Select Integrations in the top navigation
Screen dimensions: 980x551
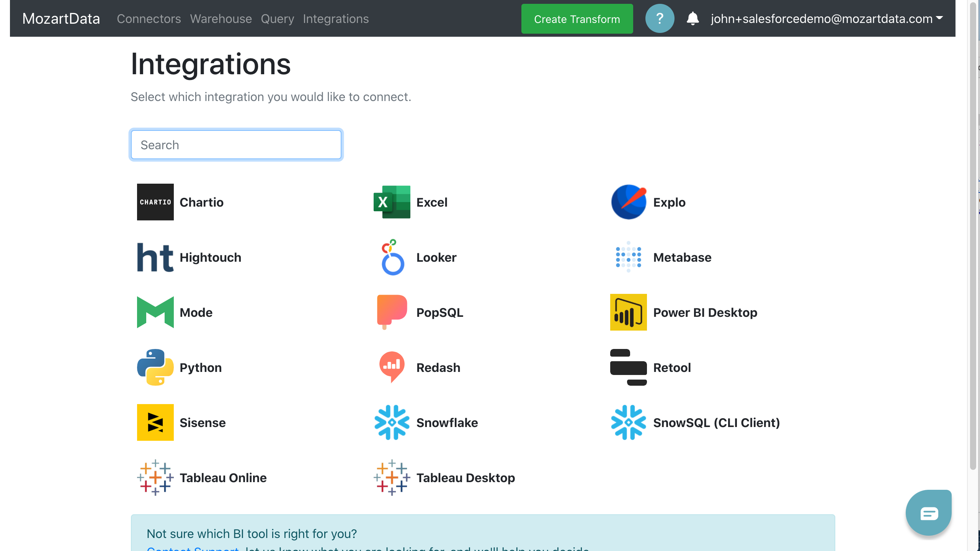pos(336,19)
